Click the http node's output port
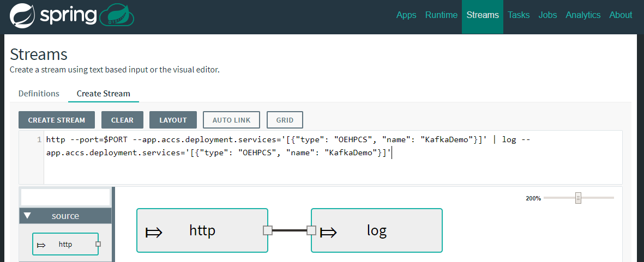This screenshot has height=262, width=644. [x=267, y=230]
